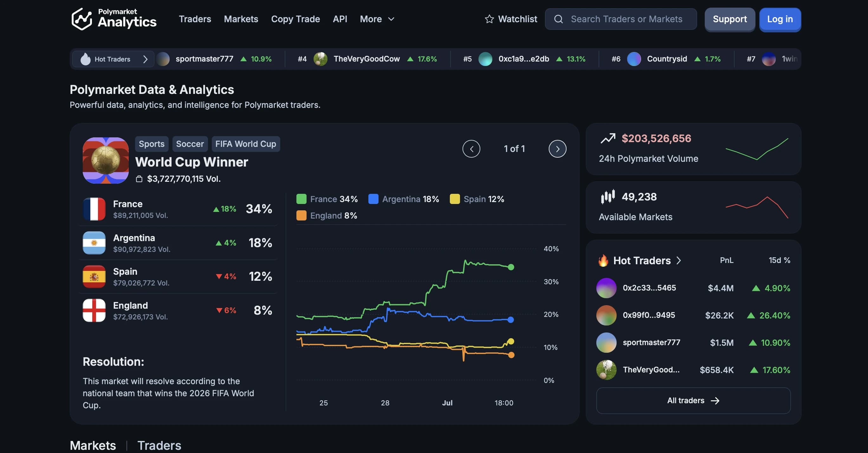Image resolution: width=868 pixels, height=453 pixels.
Task: Expand Hot Traders panel chevron
Action: 679,260
